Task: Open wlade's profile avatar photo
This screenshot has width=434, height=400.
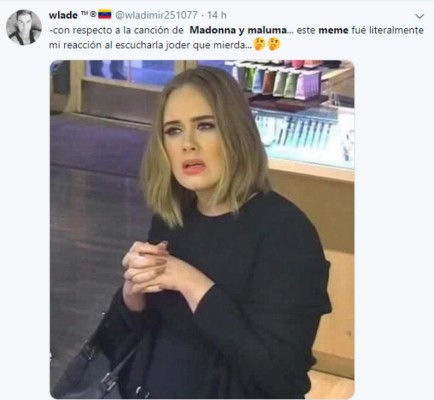Action: 24,27
